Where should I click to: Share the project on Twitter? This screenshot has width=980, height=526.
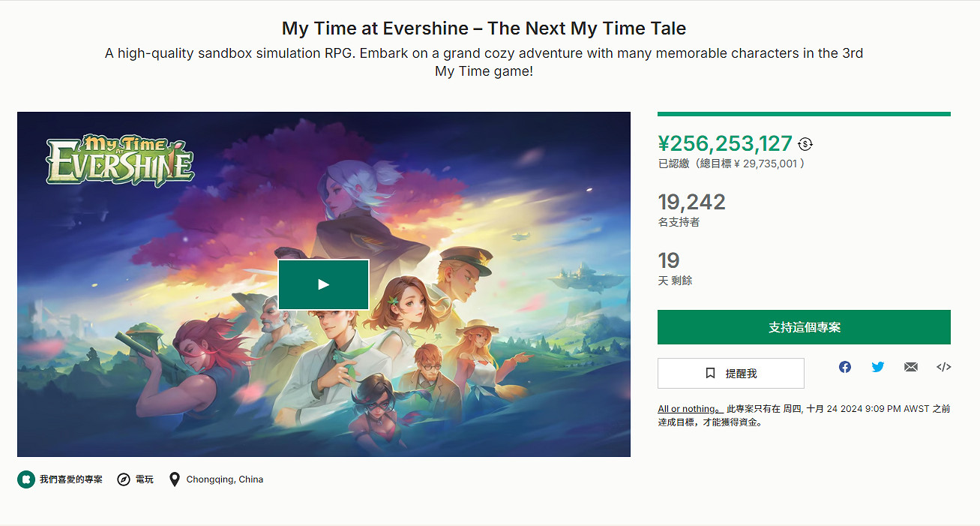point(878,367)
